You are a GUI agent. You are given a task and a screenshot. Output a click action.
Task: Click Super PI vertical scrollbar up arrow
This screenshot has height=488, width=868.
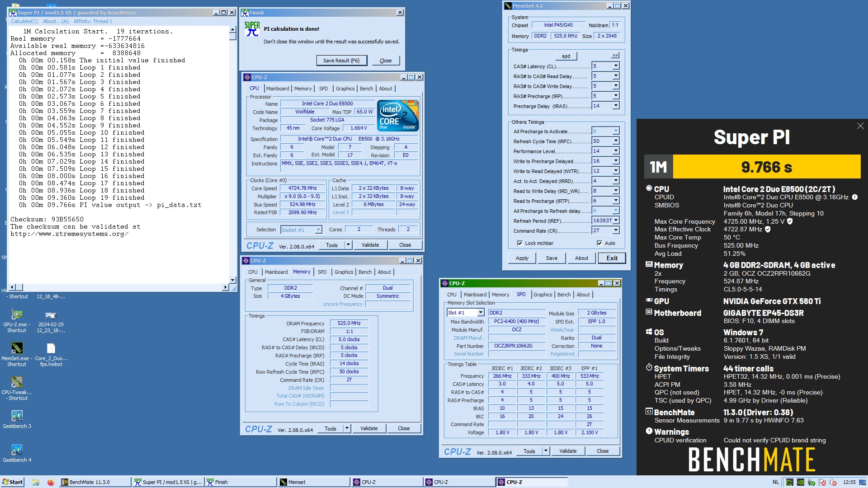[x=233, y=29]
